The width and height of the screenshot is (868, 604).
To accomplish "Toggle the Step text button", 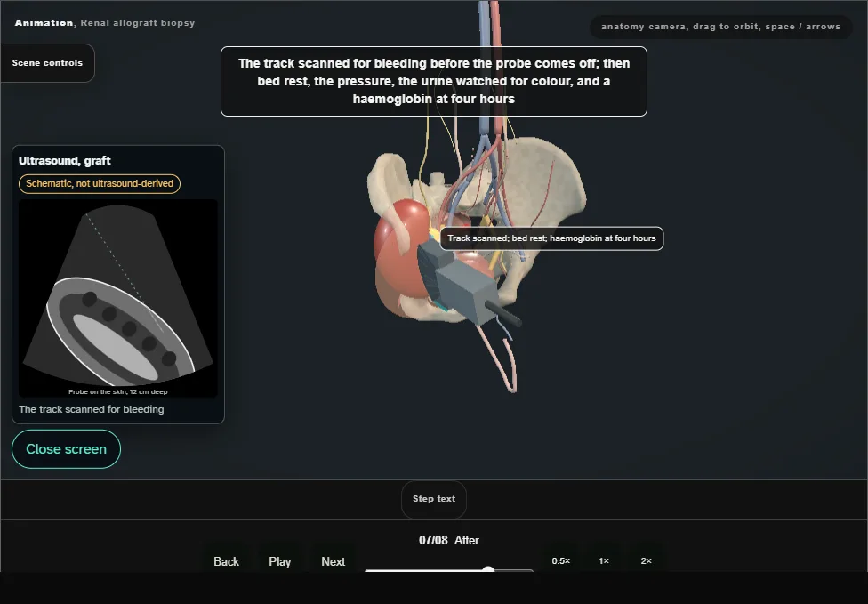I will 433,499.
